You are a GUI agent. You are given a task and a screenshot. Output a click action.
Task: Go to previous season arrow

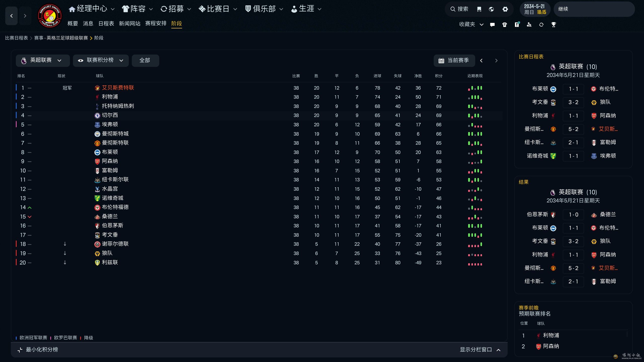(x=481, y=61)
